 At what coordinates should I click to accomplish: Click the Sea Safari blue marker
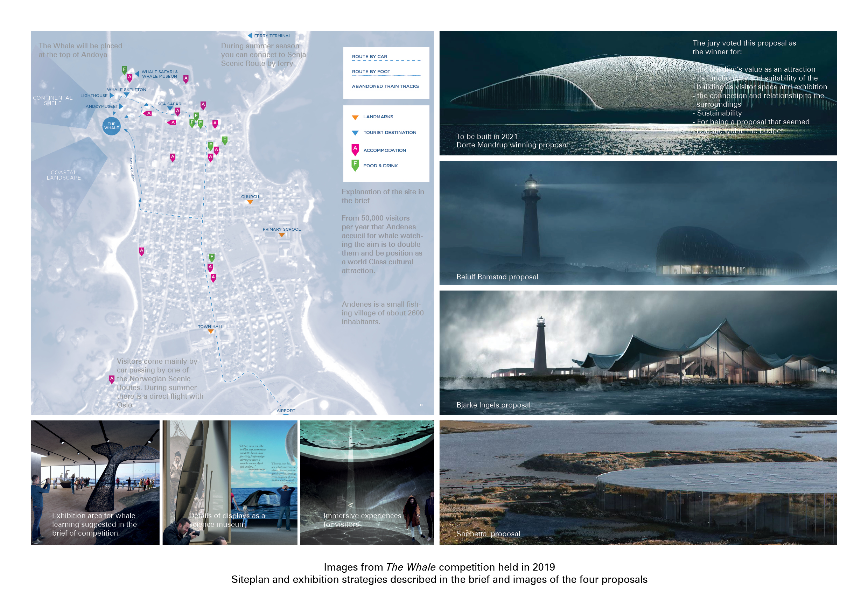pos(170,109)
